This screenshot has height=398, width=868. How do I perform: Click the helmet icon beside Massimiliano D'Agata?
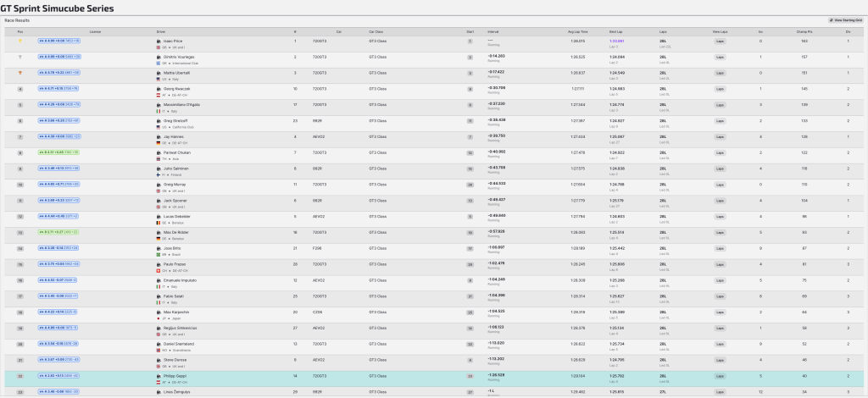click(x=159, y=105)
